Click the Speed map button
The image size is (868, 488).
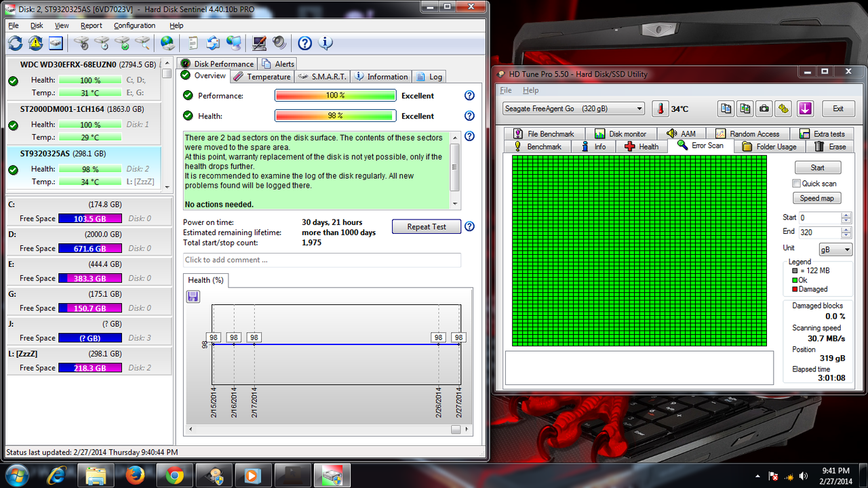click(817, 198)
